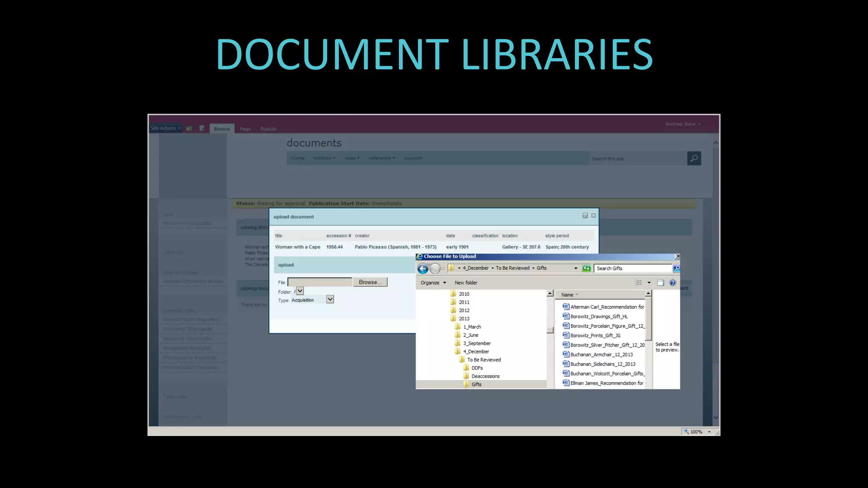The width and height of the screenshot is (868, 488).
Task: Maximize the upload document dialog
Action: pyautogui.click(x=585, y=216)
